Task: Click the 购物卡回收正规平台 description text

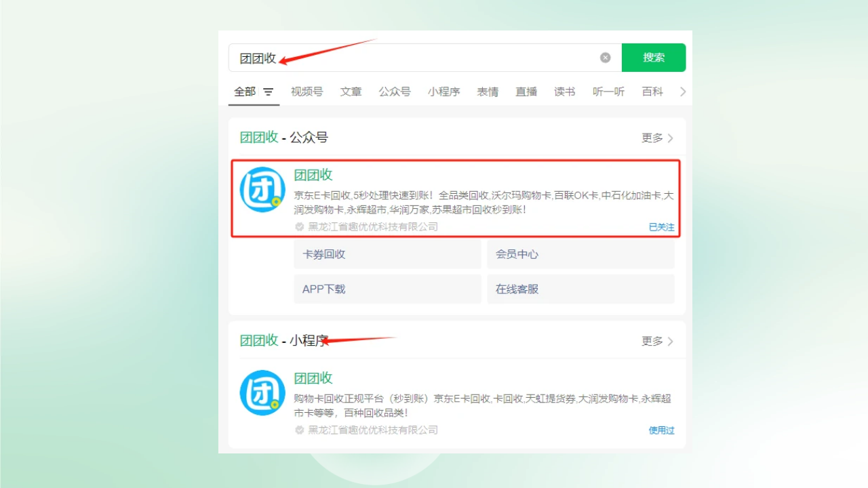Action: coord(482,405)
